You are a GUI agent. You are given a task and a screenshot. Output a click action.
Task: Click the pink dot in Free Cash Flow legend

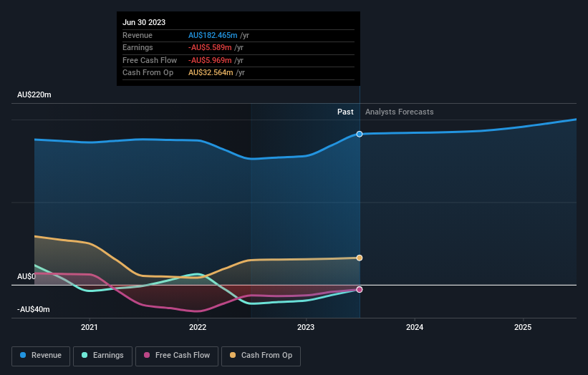point(147,355)
